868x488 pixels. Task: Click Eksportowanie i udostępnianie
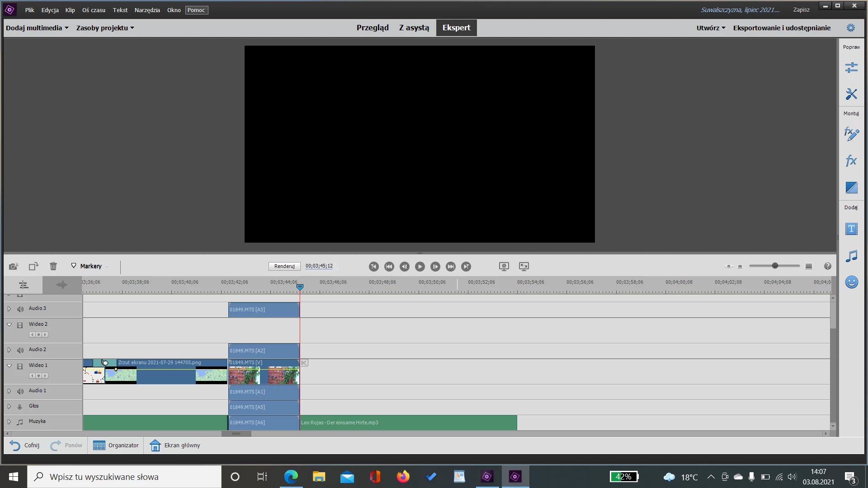(x=782, y=28)
